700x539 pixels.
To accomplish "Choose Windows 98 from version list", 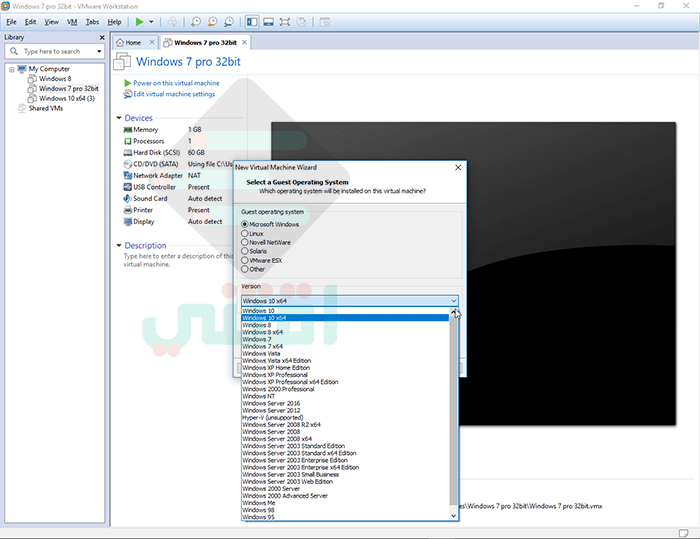I will point(345,510).
